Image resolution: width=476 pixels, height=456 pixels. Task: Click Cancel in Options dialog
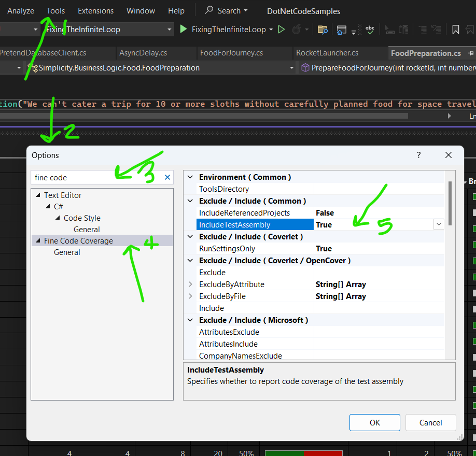click(x=430, y=422)
